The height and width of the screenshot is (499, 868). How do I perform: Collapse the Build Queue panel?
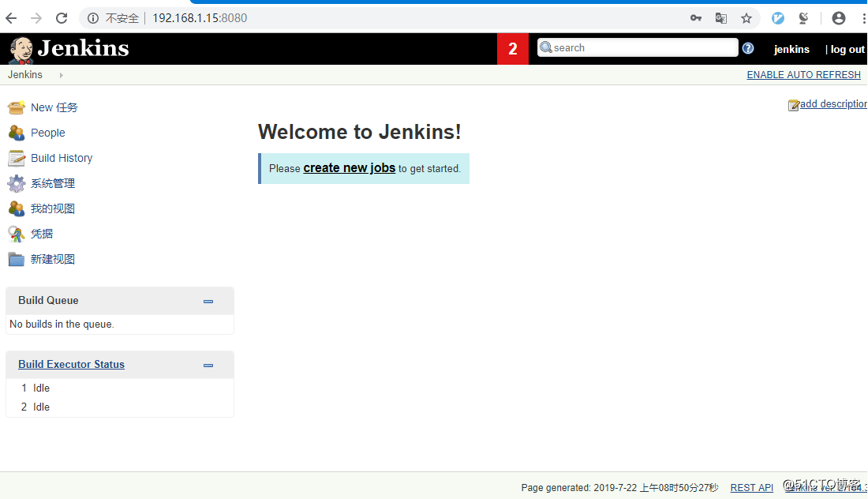click(208, 302)
